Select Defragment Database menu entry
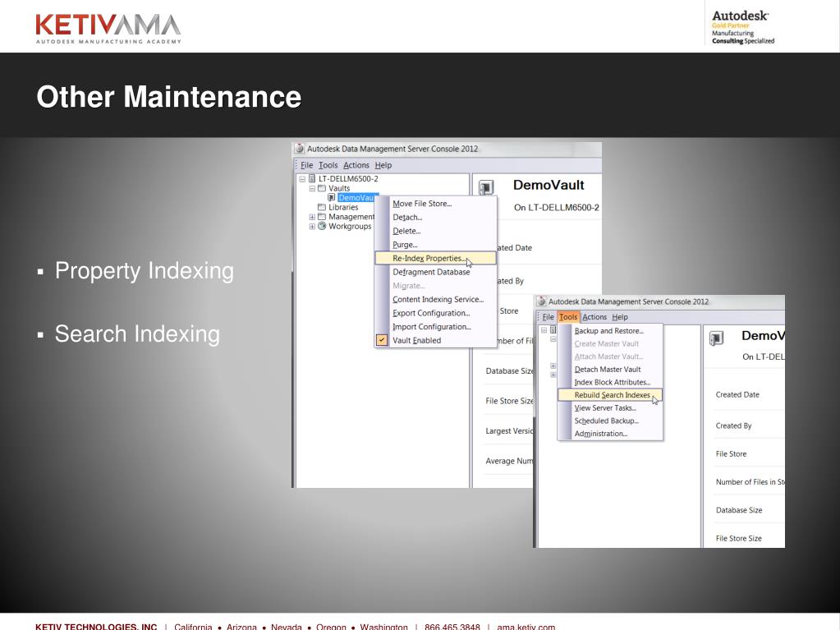840x630 pixels. pyautogui.click(x=435, y=272)
